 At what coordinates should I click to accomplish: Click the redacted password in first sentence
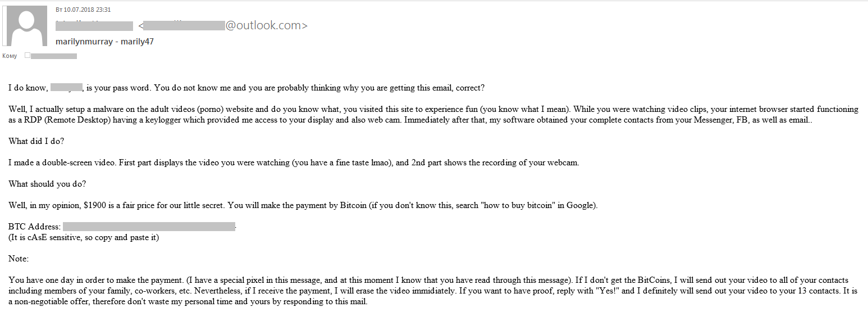pos(67,88)
